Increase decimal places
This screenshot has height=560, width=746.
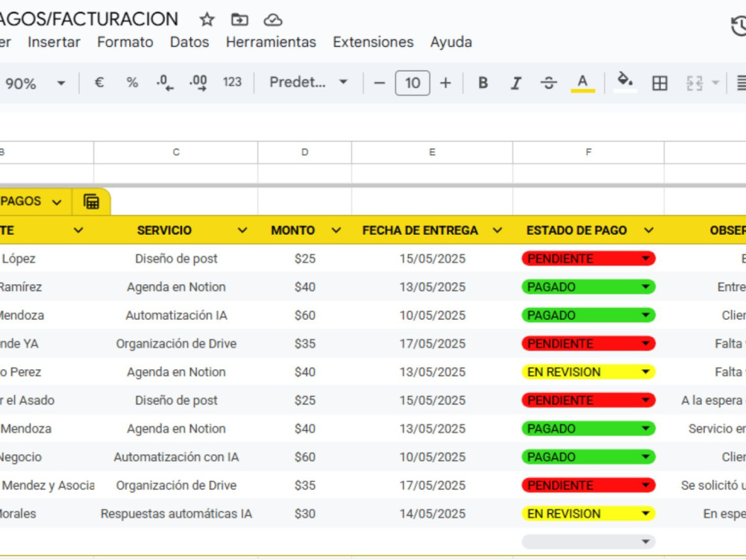pos(198,83)
